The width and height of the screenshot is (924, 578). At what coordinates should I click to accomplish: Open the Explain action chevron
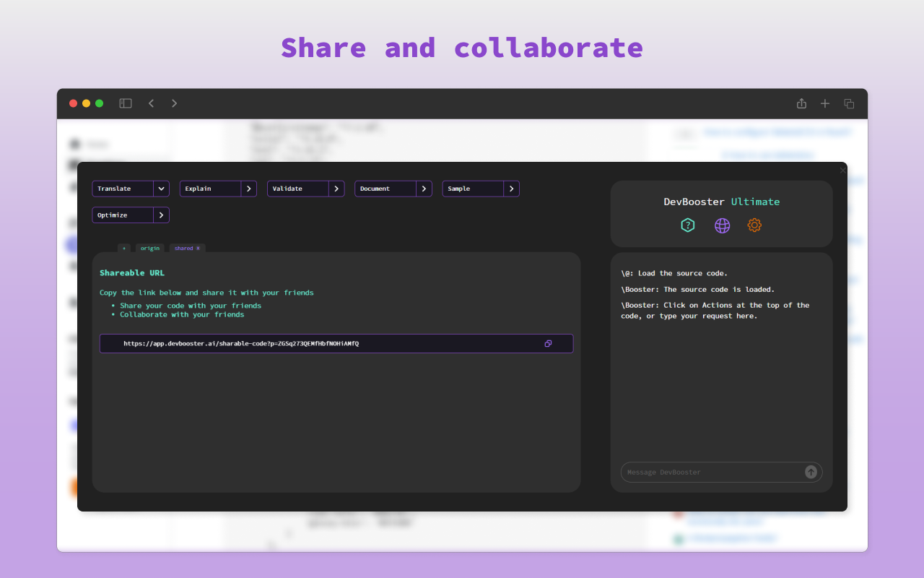[x=249, y=189]
